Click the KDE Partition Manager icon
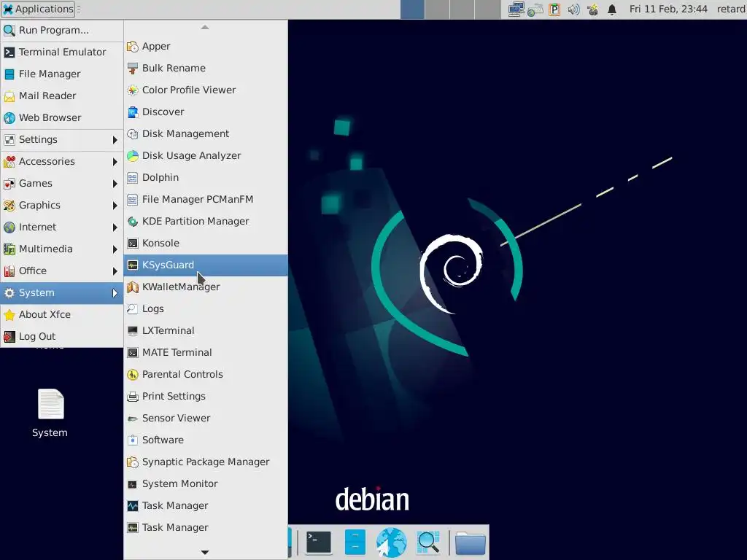Viewport: 747px width, 560px height. coord(133,222)
